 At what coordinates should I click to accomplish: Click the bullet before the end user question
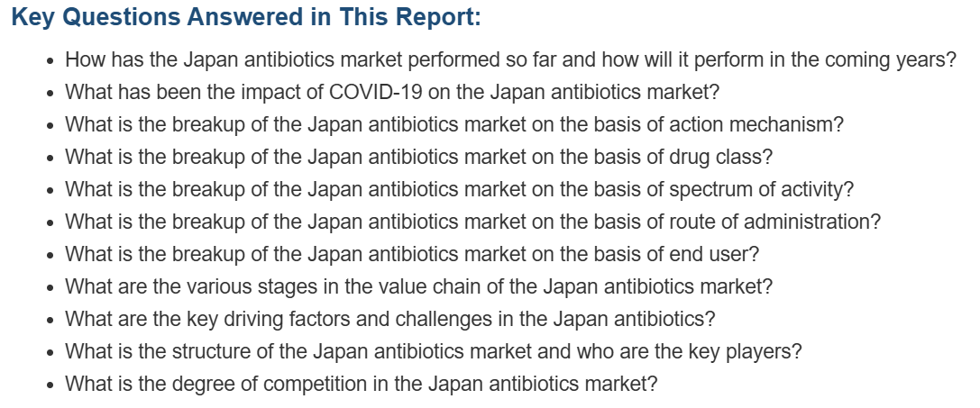50,256
